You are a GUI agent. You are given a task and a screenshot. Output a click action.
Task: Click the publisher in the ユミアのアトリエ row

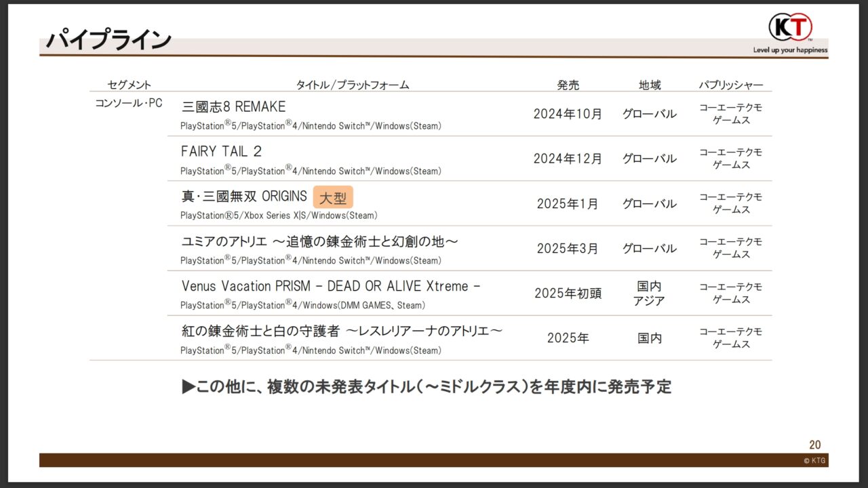[731, 247]
